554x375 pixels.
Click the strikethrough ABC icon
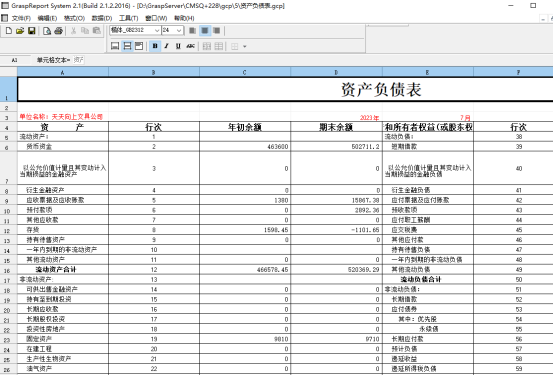(190, 46)
